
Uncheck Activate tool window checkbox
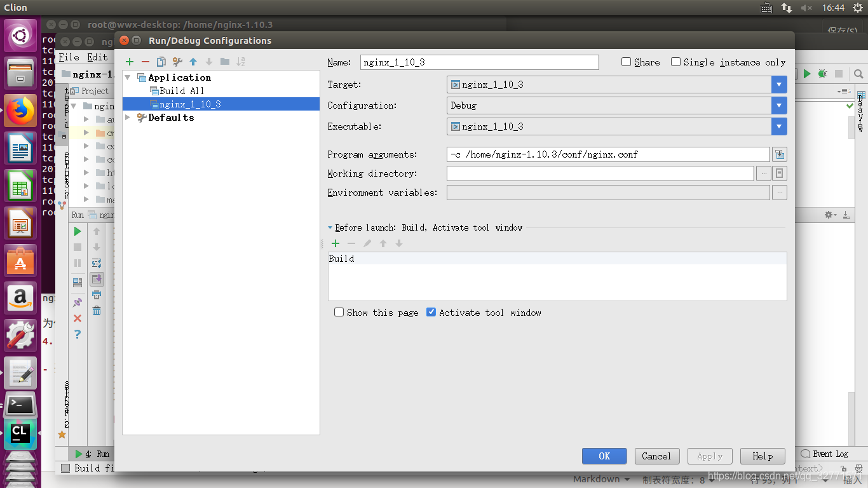pos(431,312)
